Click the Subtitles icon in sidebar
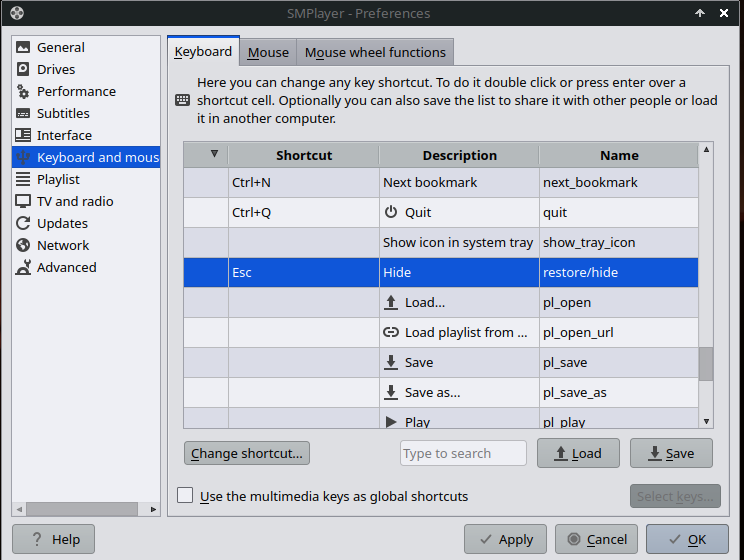 point(23,113)
